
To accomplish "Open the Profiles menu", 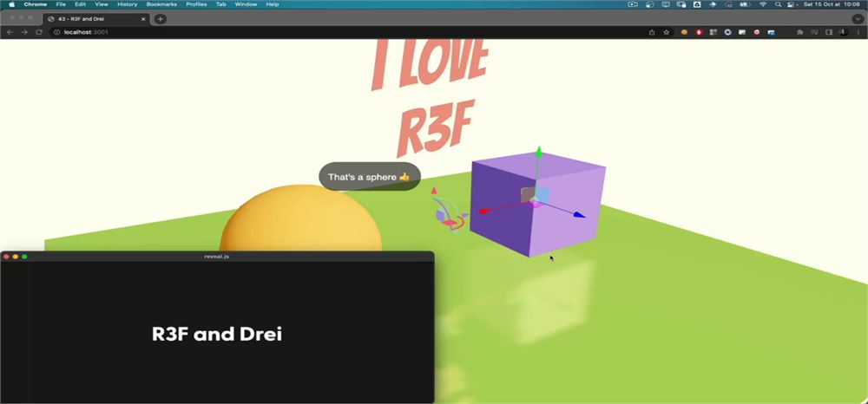I will point(196,4).
